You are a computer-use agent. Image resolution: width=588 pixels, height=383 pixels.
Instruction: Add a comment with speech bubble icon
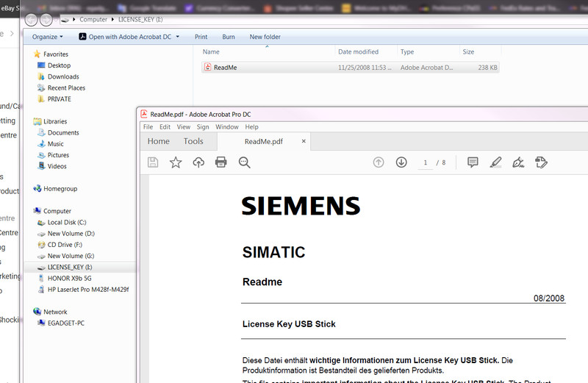473,162
